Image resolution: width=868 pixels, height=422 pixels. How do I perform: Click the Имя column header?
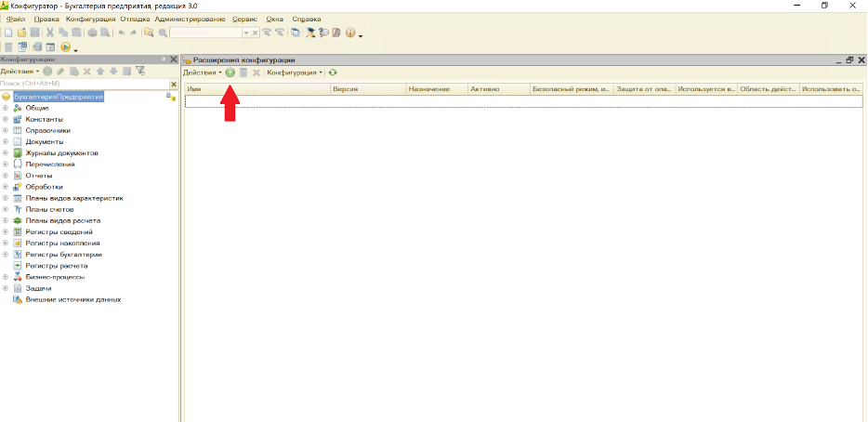pyautogui.click(x=257, y=88)
